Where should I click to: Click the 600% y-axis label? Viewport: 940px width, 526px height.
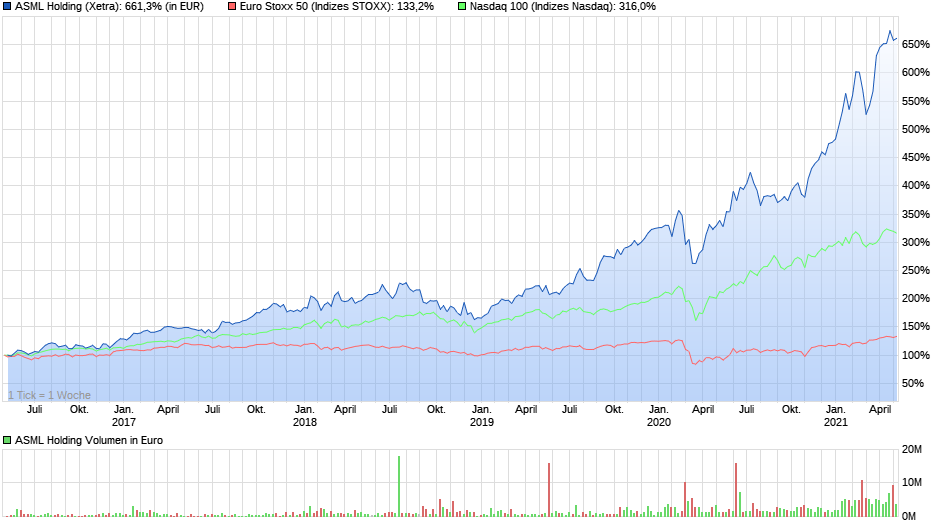click(915, 73)
